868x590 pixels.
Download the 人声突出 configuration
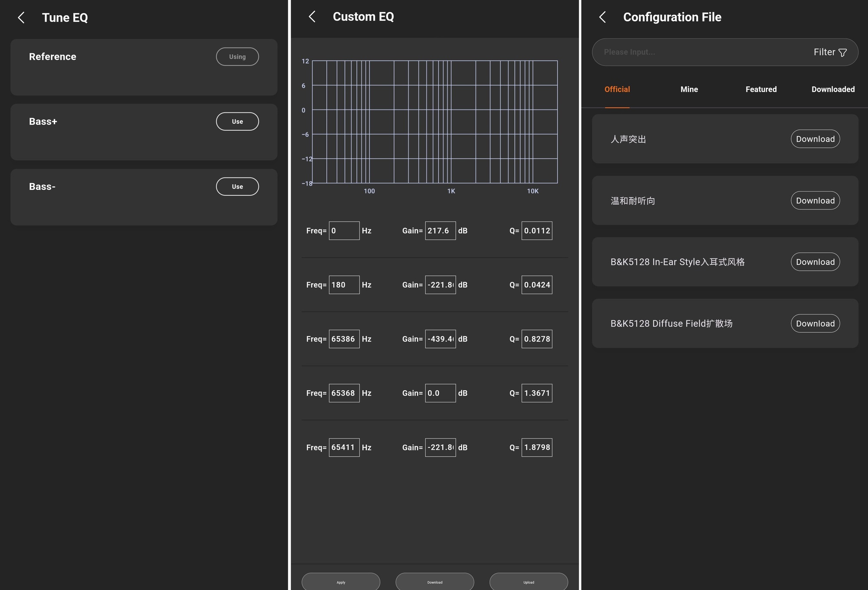pyautogui.click(x=815, y=139)
